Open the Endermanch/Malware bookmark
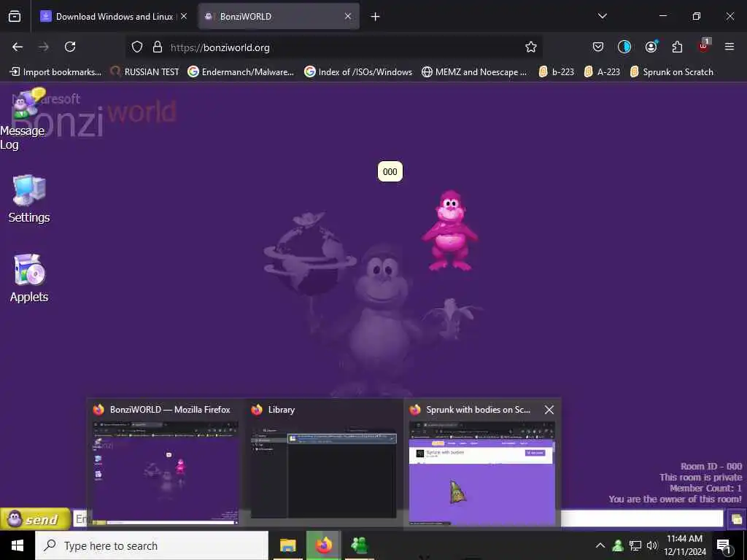Image resolution: width=747 pixels, height=560 pixels. (x=241, y=72)
